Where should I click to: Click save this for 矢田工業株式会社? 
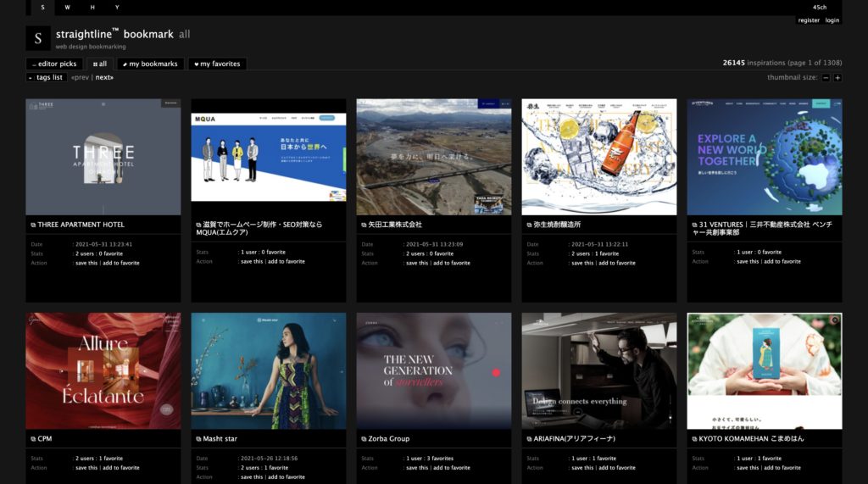click(417, 263)
